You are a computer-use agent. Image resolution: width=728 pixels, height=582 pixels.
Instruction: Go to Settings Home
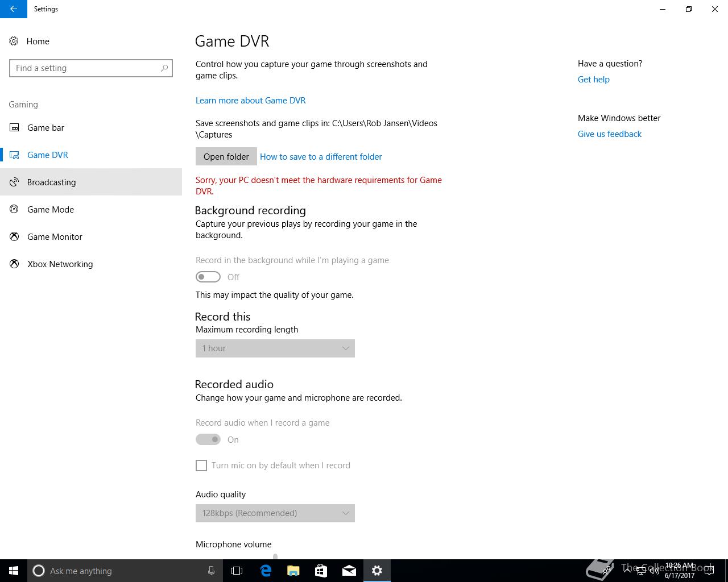click(91, 41)
